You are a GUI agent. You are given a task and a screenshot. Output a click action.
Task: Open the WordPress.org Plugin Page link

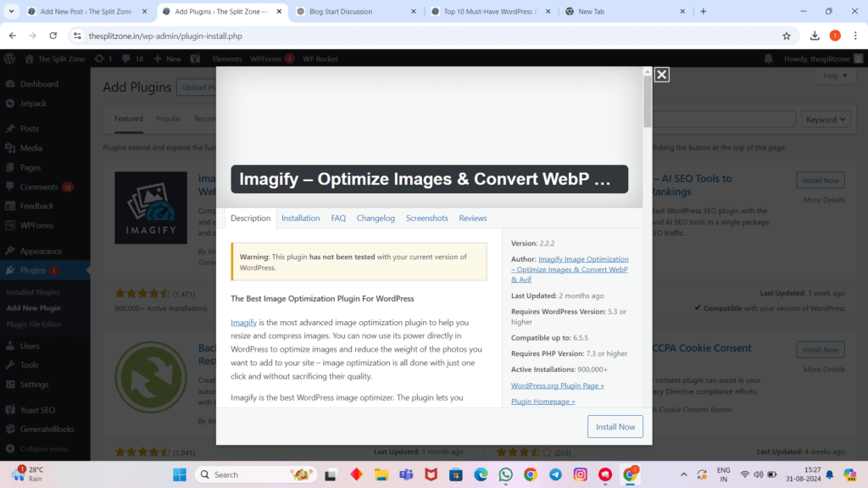click(558, 385)
